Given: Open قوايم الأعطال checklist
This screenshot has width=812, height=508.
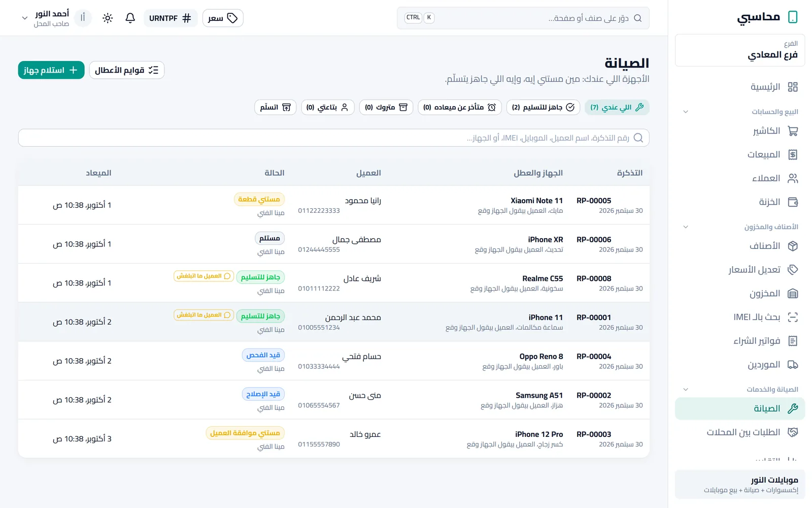Looking at the screenshot, I should point(126,70).
